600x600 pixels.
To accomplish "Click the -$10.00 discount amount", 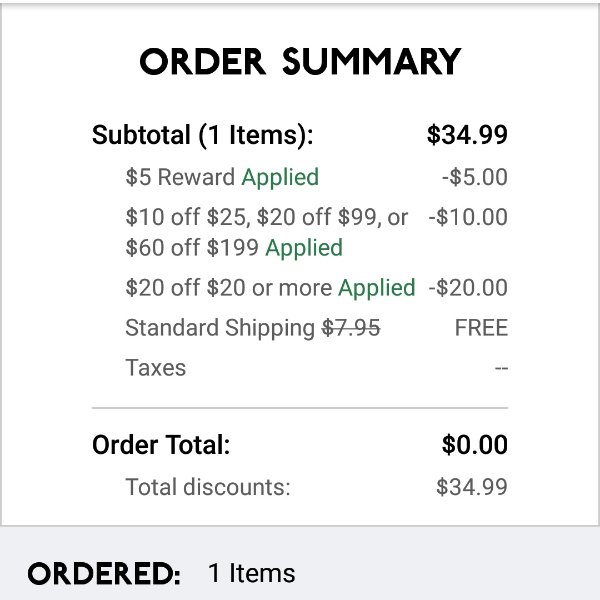I will (x=468, y=217).
